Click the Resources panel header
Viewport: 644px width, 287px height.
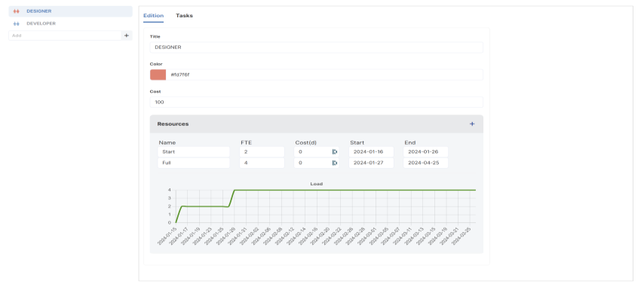pos(316,124)
